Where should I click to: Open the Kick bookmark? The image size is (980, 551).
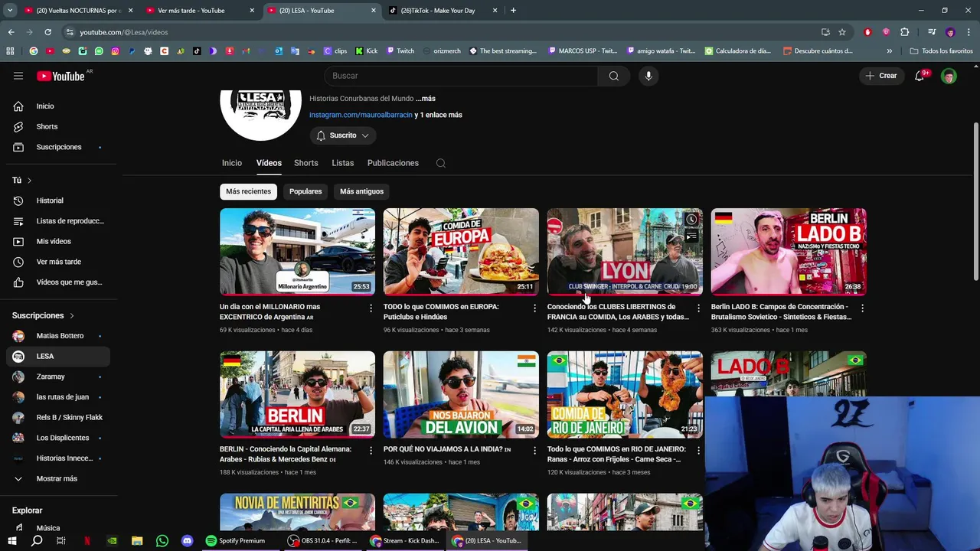[367, 51]
